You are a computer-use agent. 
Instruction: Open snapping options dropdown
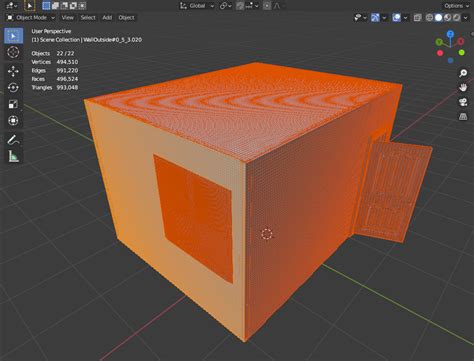click(x=252, y=6)
